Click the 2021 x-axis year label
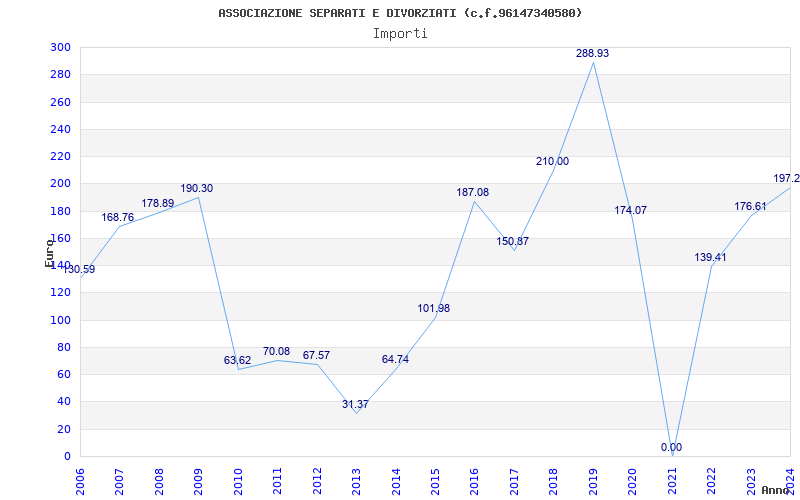 tap(672, 481)
